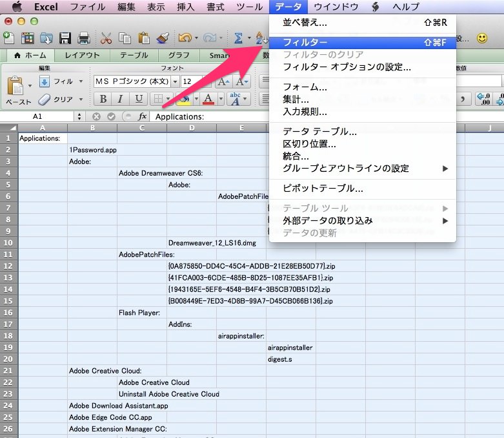504x438 pixels.
Task: Choose 入力規則... menu item
Action: click(x=362, y=112)
